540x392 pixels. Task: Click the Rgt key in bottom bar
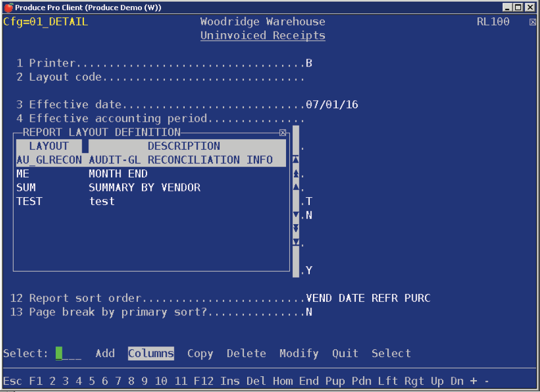coord(414,381)
